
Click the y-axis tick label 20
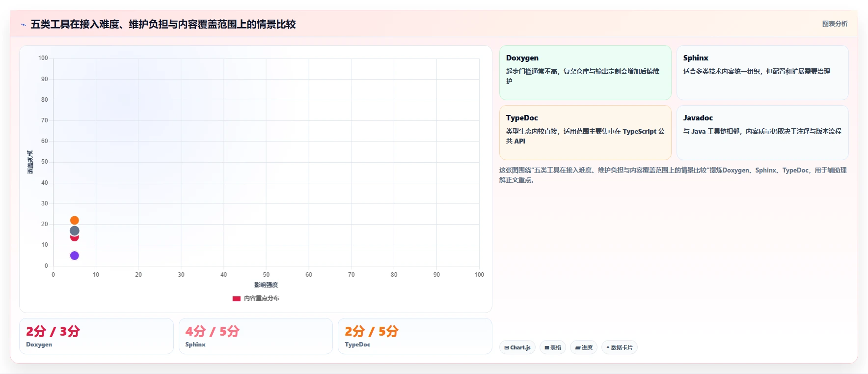45,224
